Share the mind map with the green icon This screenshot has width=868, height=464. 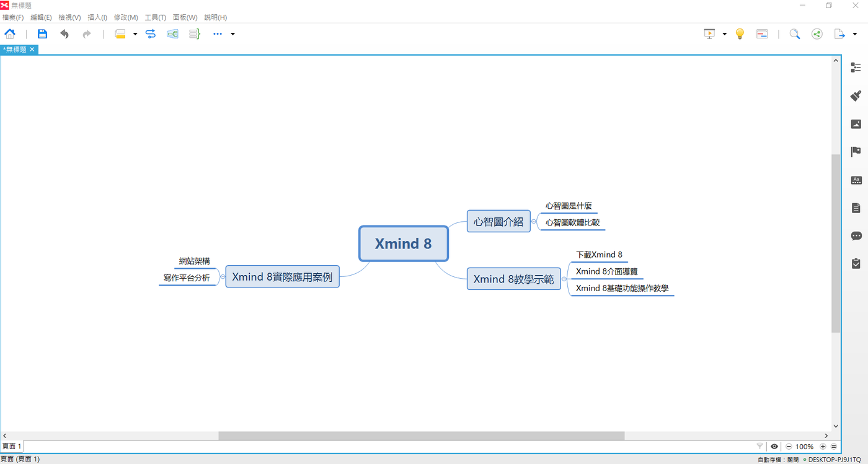point(817,34)
